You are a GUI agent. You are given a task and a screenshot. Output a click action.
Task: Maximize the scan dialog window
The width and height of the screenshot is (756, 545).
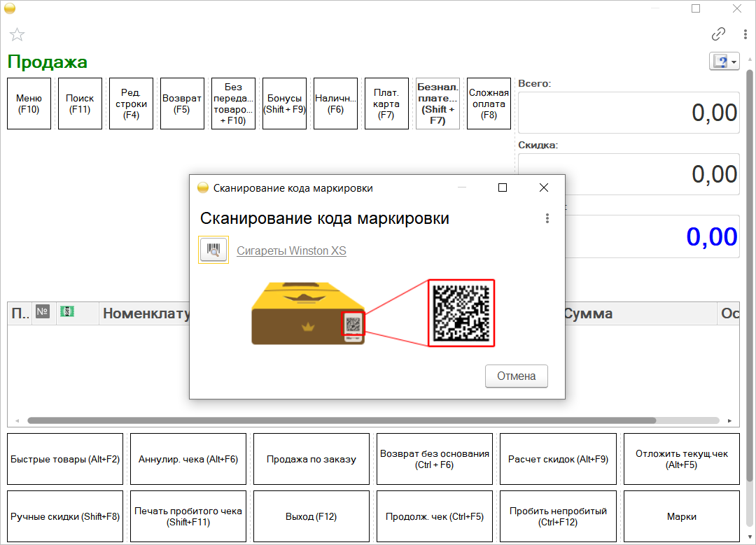click(x=503, y=187)
